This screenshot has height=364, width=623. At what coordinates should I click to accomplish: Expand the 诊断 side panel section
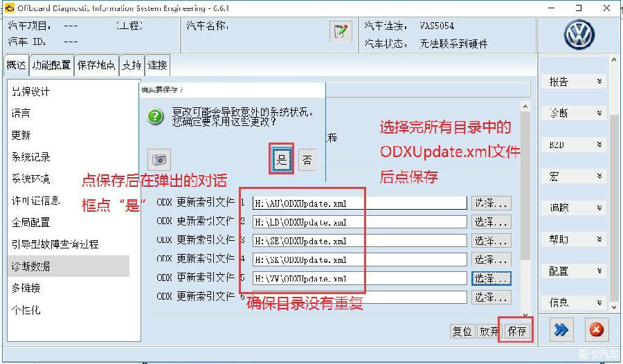click(x=574, y=113)
